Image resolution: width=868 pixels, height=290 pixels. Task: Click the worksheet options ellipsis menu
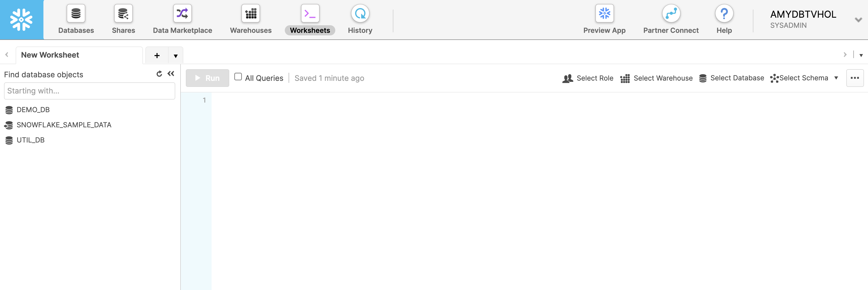tap(854, 78)
